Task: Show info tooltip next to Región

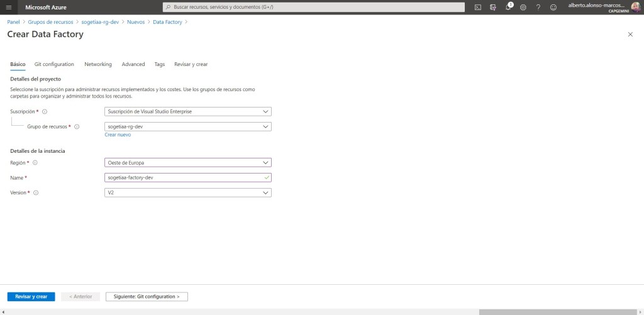Action: (35, 162)
